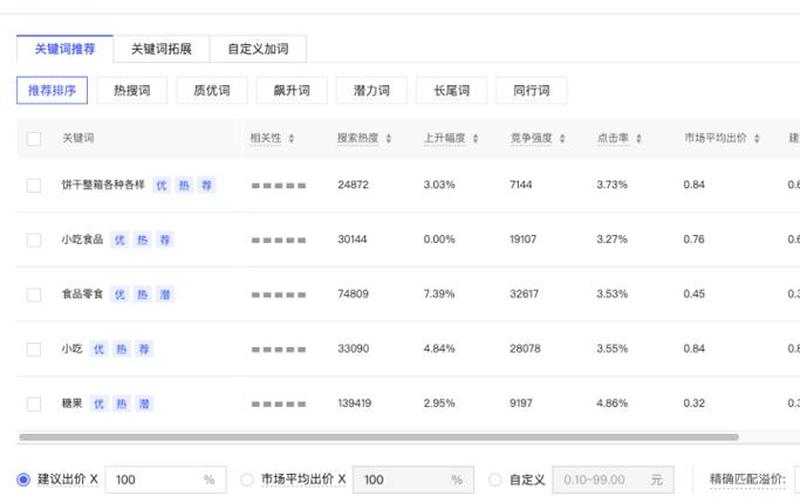Filter by 潜力词
This screenshot has width=800, height=500.
tap(371, 91)
